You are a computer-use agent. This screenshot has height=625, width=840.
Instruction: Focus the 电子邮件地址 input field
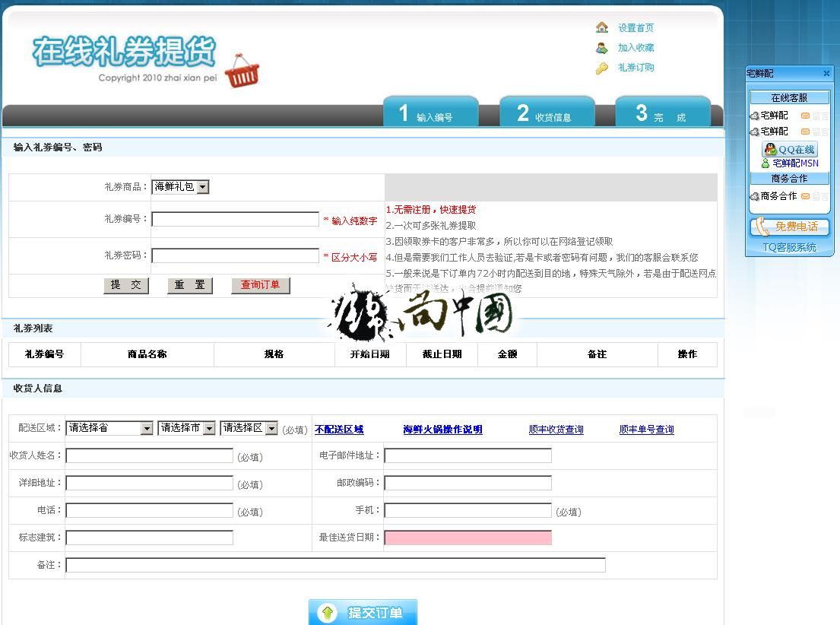coord(468,456)
